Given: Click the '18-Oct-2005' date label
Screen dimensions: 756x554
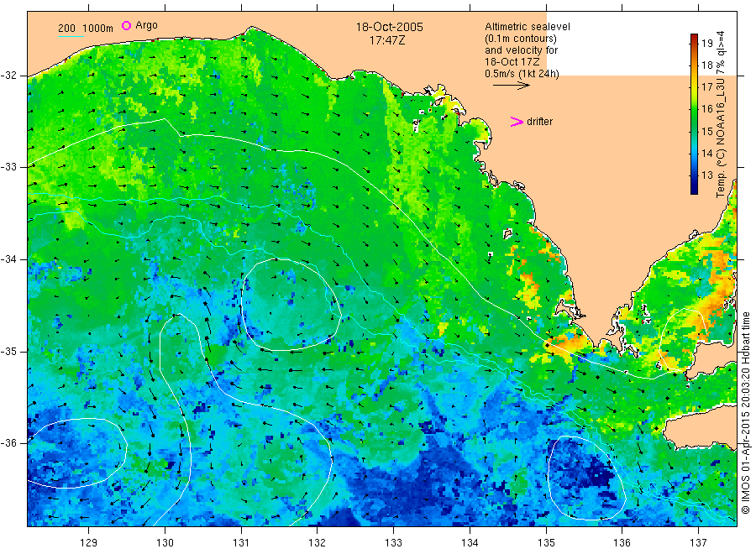Looking at the screenshot, I should click(389, 27).
